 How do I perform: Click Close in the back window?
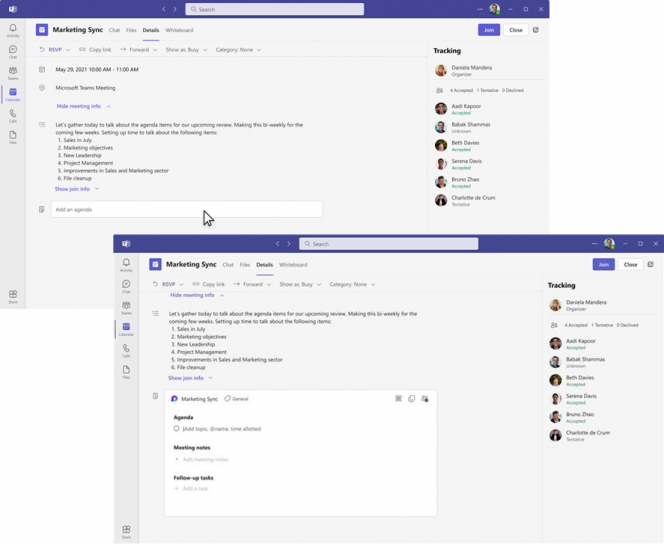tap(516, 30)
